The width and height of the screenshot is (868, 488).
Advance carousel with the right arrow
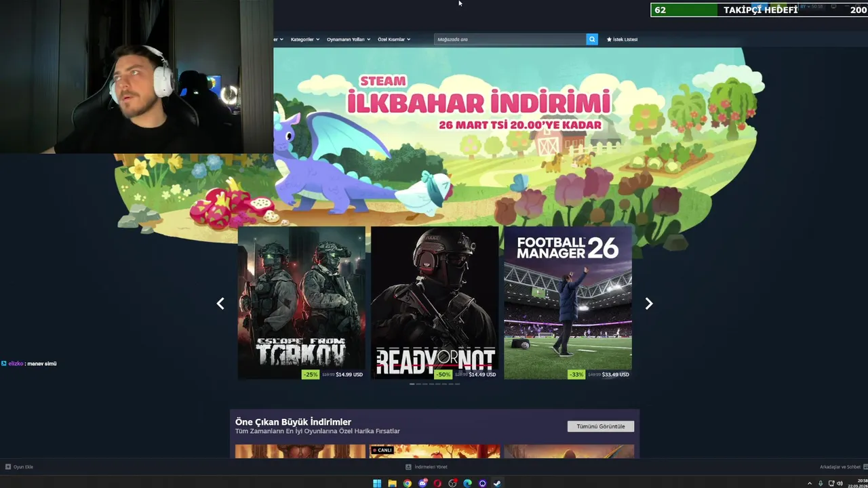(649, 304)
